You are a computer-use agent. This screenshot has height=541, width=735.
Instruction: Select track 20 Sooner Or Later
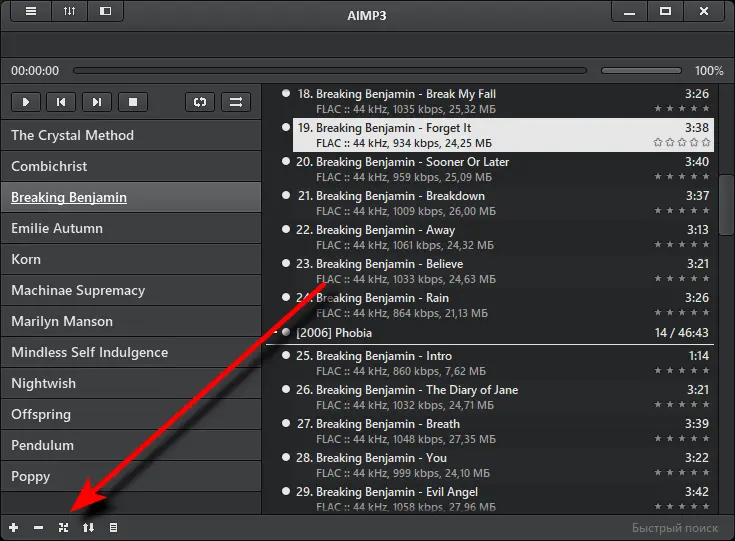click(503, 169)
